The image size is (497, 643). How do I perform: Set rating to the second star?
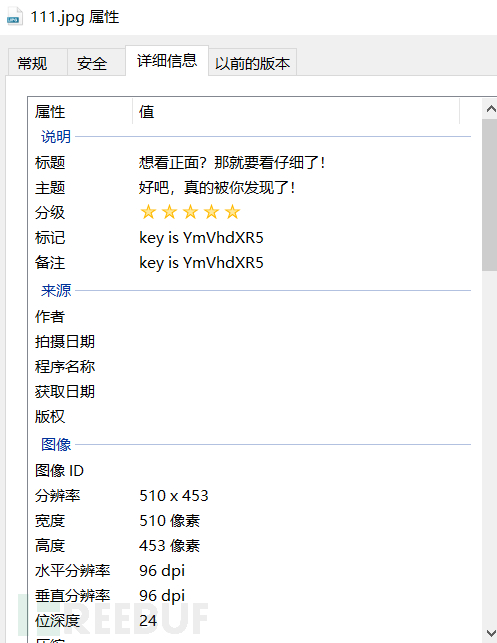[169, 212]
